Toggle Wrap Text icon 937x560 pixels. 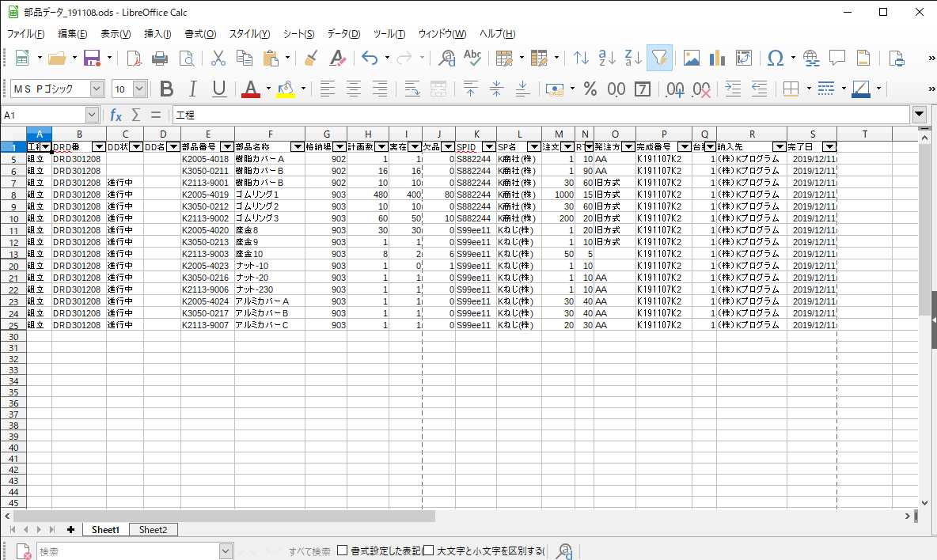click(412, 89)
